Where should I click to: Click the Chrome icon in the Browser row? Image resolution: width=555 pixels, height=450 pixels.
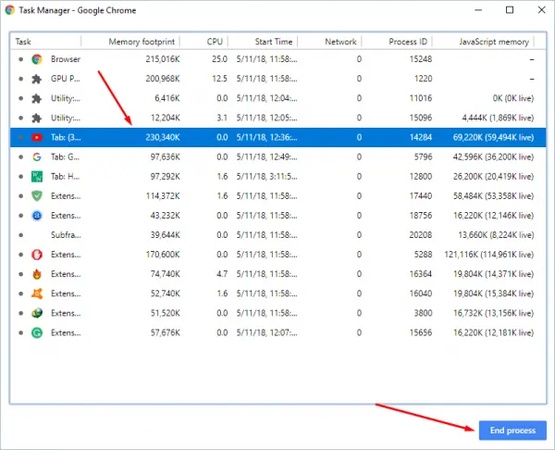pyautogui.click(x=37, y=59)
